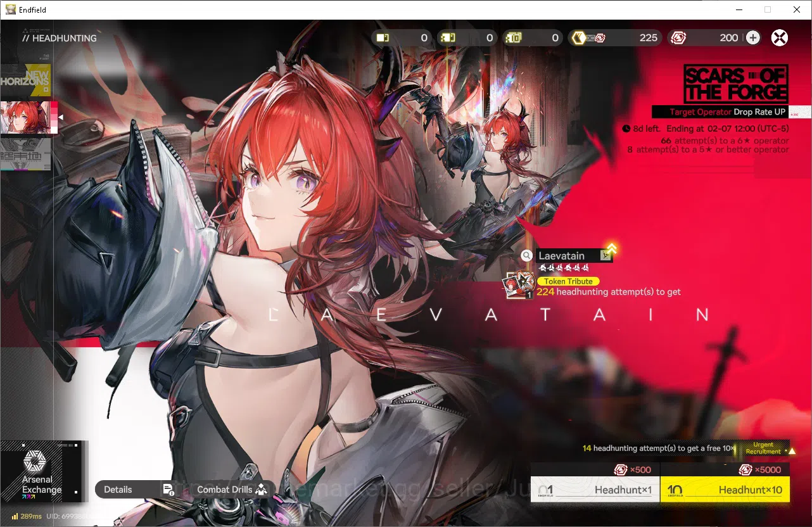Click the Token Tribute label
This screenshot has height=527, width=812.
pos(568,281)
